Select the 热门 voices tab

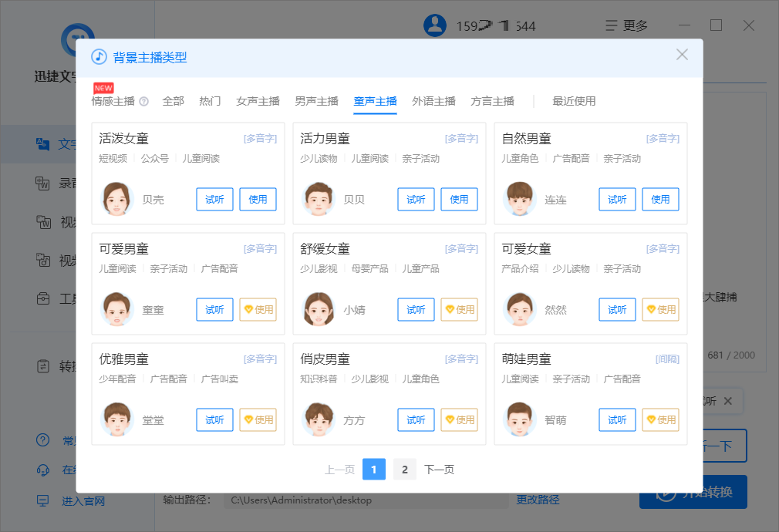209,101
